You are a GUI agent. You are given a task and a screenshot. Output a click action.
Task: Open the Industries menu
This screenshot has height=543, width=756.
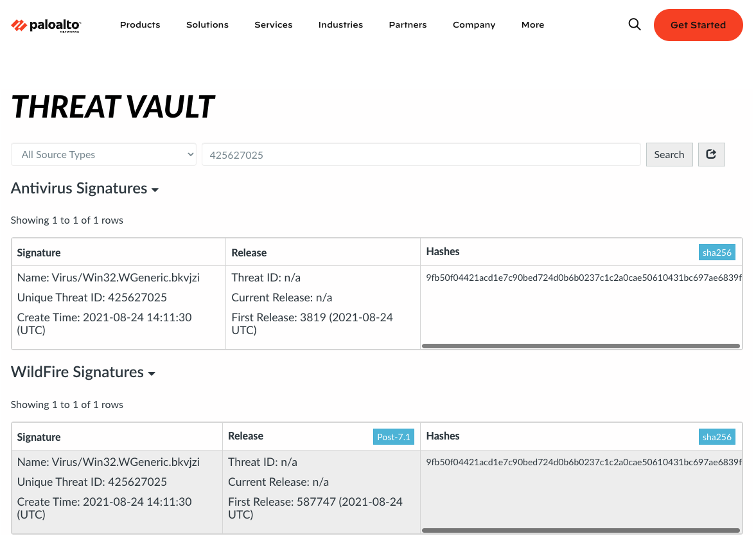pos(340,25)
